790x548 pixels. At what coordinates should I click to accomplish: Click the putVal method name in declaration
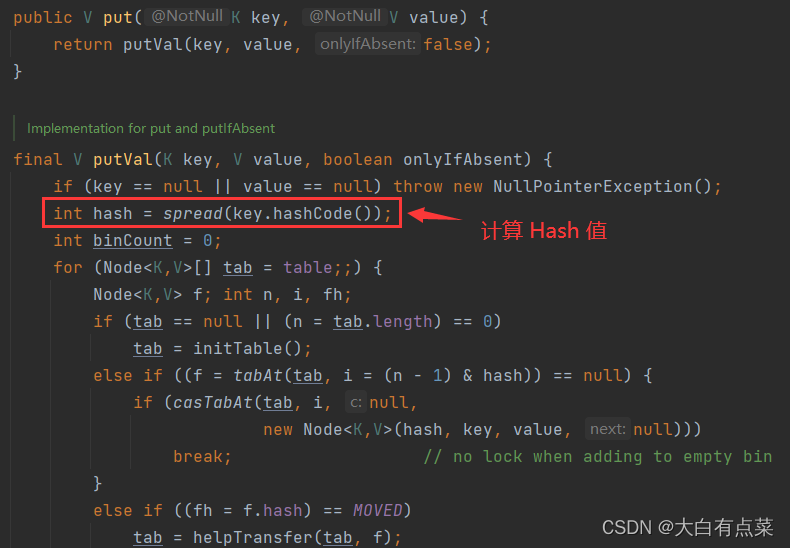coord(123,160)
